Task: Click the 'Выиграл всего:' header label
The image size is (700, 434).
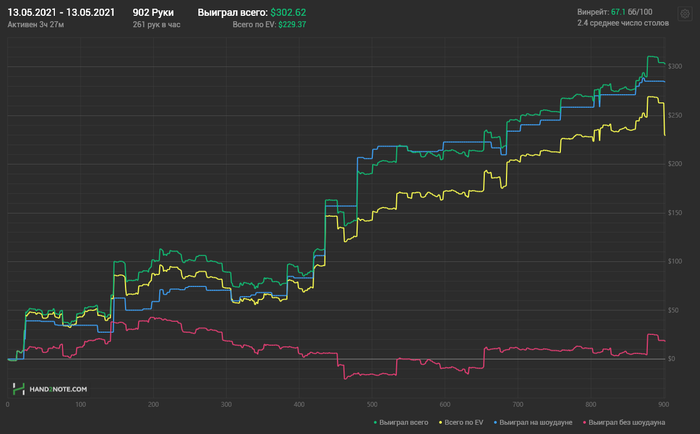Action: (x=233, y=13)
